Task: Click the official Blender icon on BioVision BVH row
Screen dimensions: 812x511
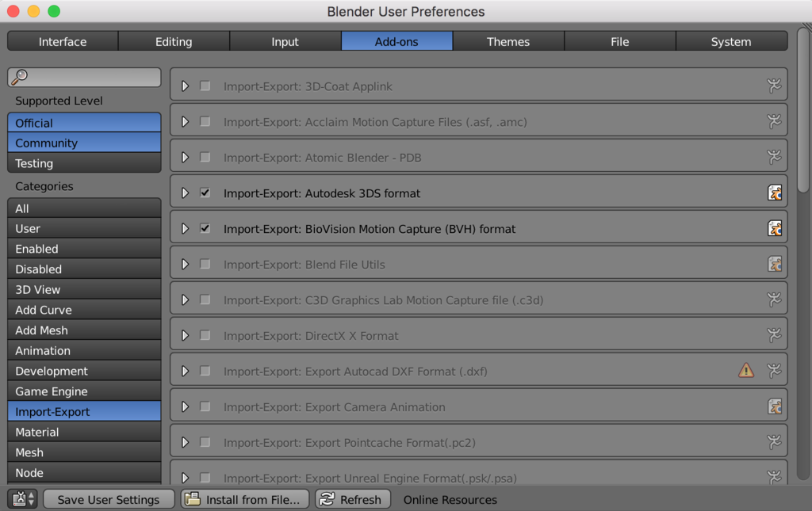Action: pos(775,229)
